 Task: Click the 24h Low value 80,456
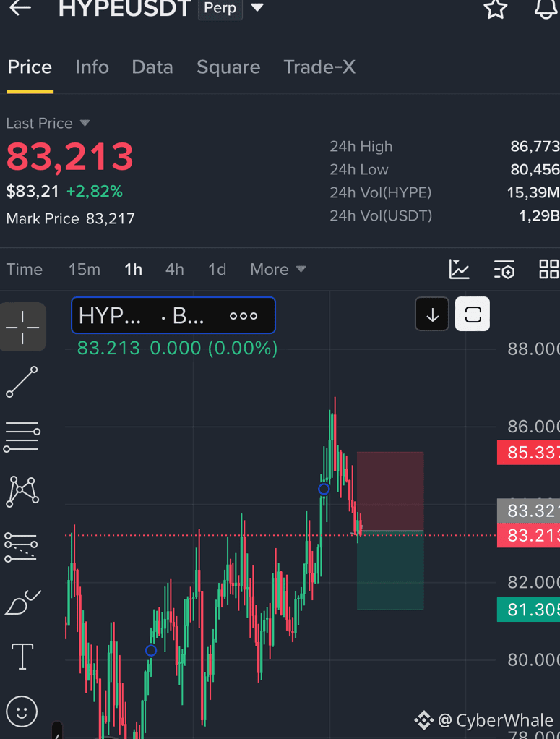point(535,169)
